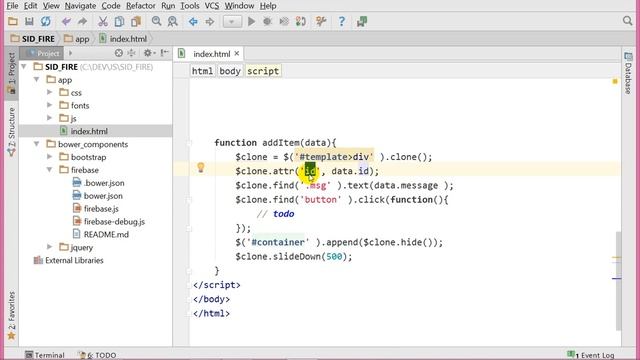Click Scroll from Source icon in Project panel
The width and height of the screenshot is (640, 360).
(x=119, y=53)
